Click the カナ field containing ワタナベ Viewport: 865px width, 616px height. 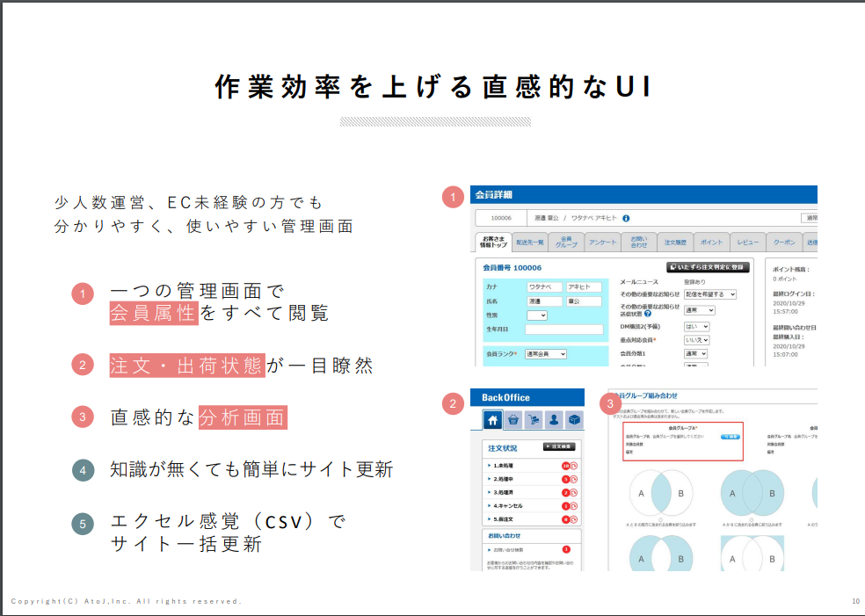click(x=544, y=287)
